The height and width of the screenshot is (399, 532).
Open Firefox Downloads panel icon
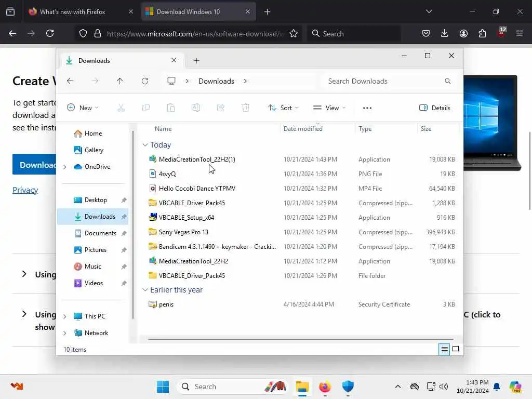point(445,33)
